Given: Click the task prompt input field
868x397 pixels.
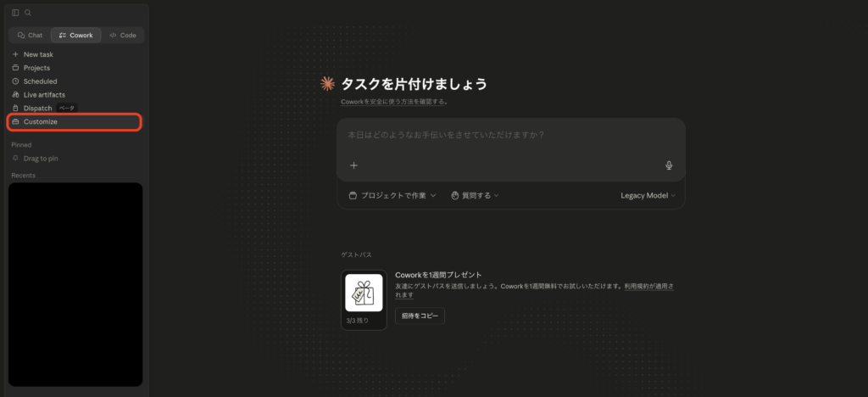Looking at the screenshot, I should (510, 135).
